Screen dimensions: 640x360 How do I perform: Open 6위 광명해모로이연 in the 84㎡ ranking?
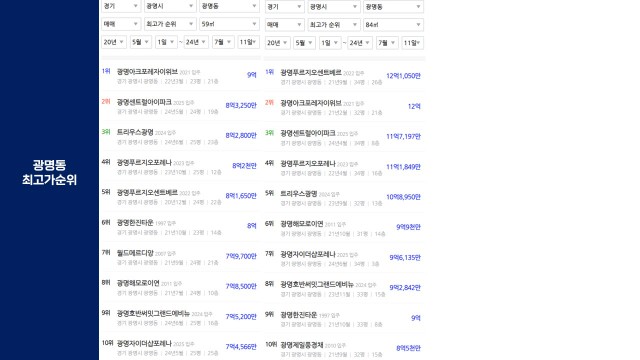pyautogui.click(x=344, y=228)
